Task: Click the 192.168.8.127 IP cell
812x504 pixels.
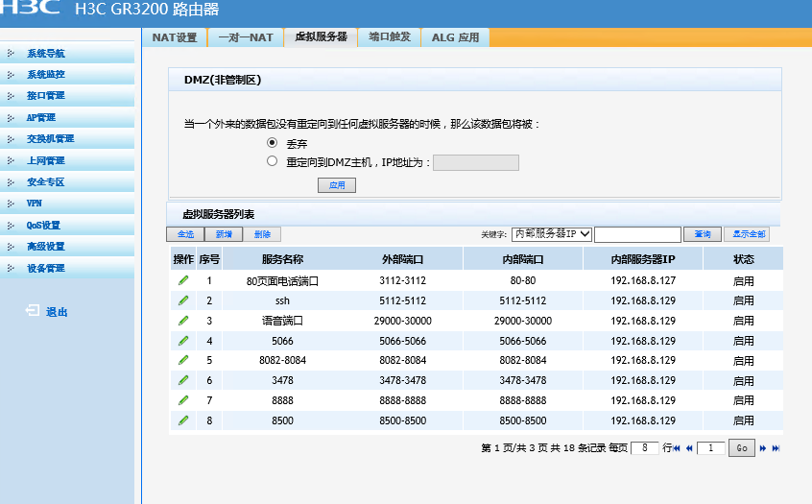Action: point(643,280)
